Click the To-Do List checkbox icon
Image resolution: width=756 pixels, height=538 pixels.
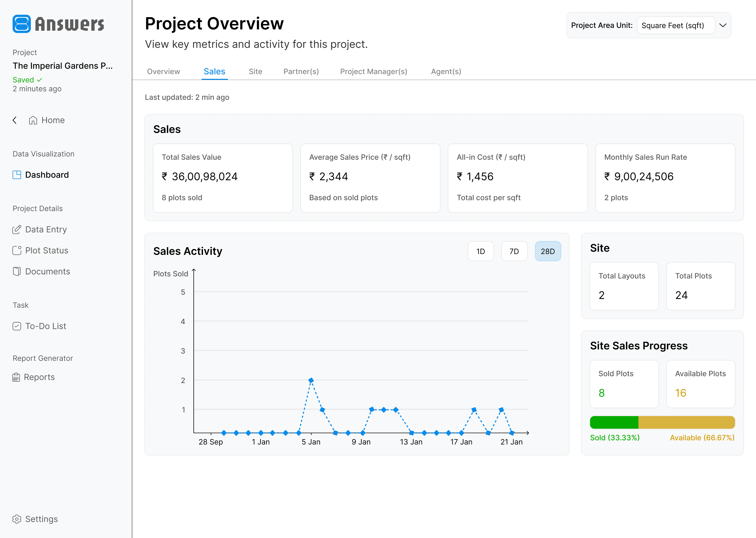click(x=17, y=326)
